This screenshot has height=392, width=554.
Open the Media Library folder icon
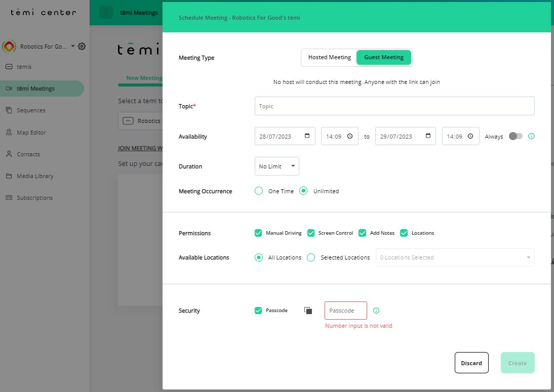(10, 176)
